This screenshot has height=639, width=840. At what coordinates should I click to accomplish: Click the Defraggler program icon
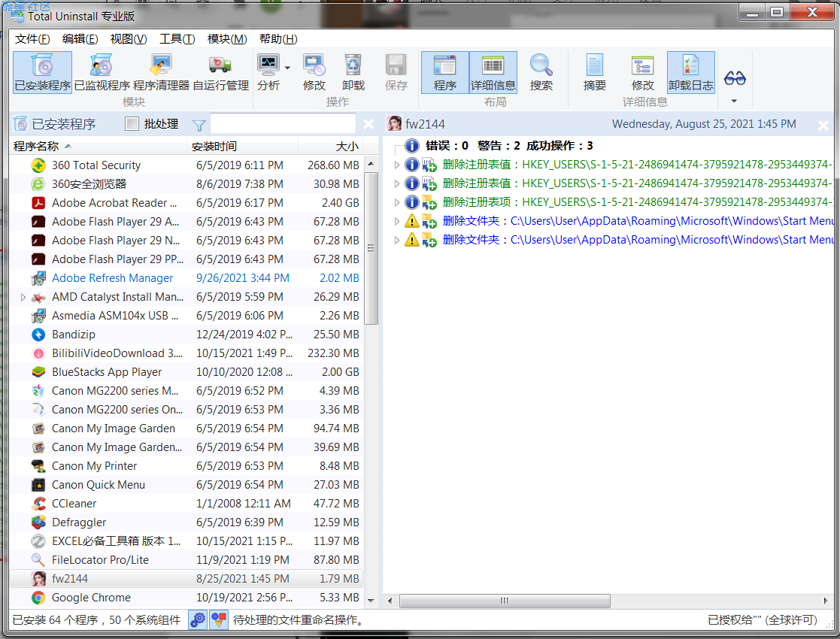38,522
